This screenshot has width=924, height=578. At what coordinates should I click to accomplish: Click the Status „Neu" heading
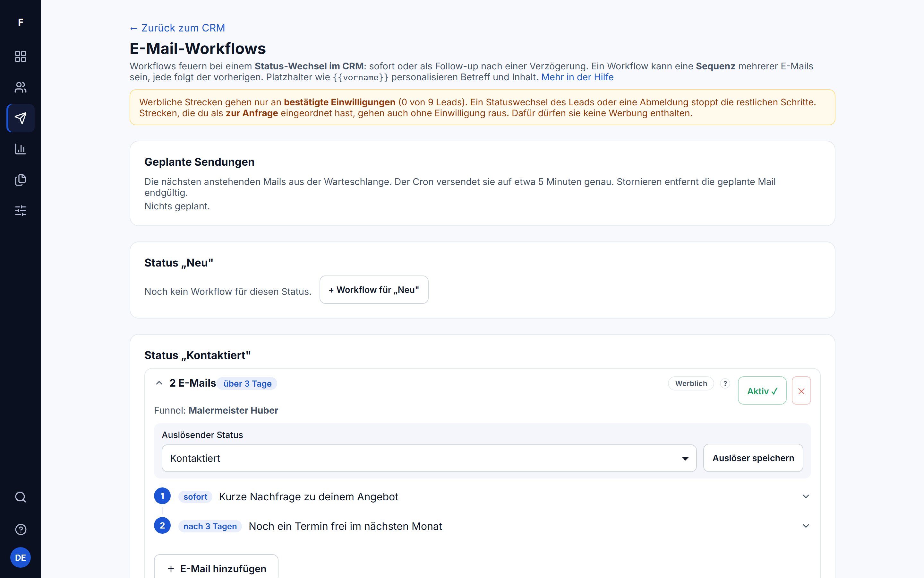(x=179, y=263)
